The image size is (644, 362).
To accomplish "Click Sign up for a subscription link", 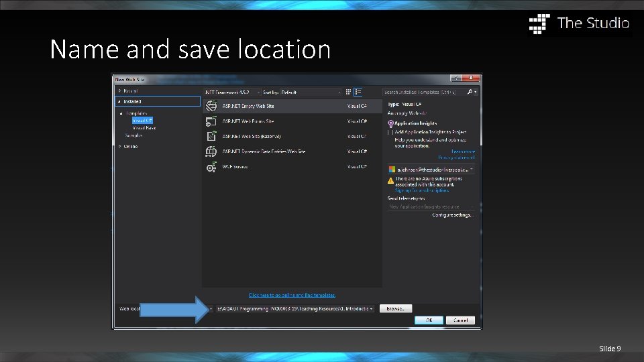I will click(x=422, y=190).
